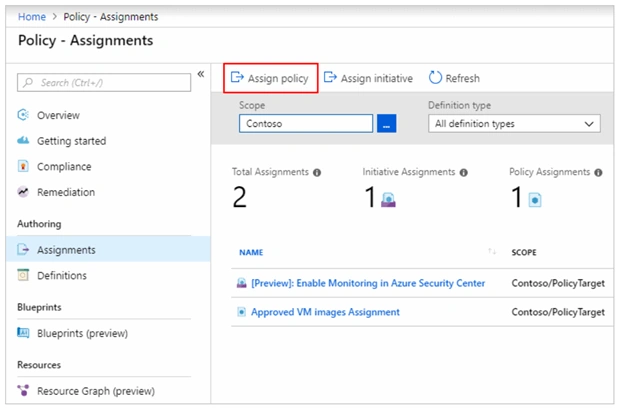Open scope picker with ellipsis button

[x=386, y=123]
